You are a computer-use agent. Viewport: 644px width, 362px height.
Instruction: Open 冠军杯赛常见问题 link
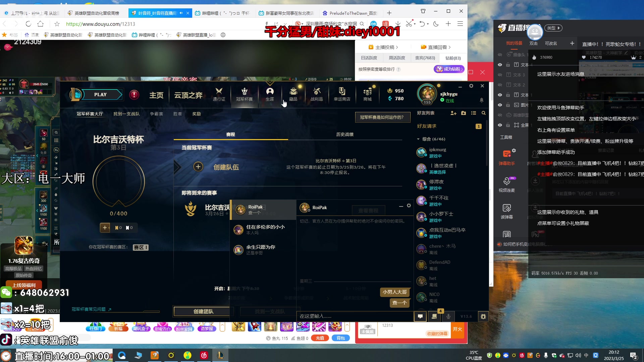click(x=92, y=309)
